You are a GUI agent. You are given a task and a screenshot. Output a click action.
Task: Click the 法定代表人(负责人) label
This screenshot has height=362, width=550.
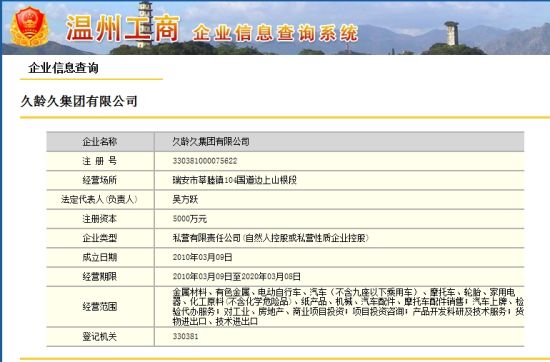coord(100,200)
